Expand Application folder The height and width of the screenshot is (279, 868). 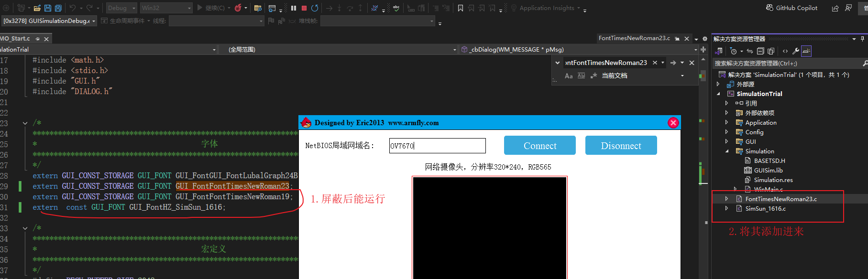[x=726, y=122]
